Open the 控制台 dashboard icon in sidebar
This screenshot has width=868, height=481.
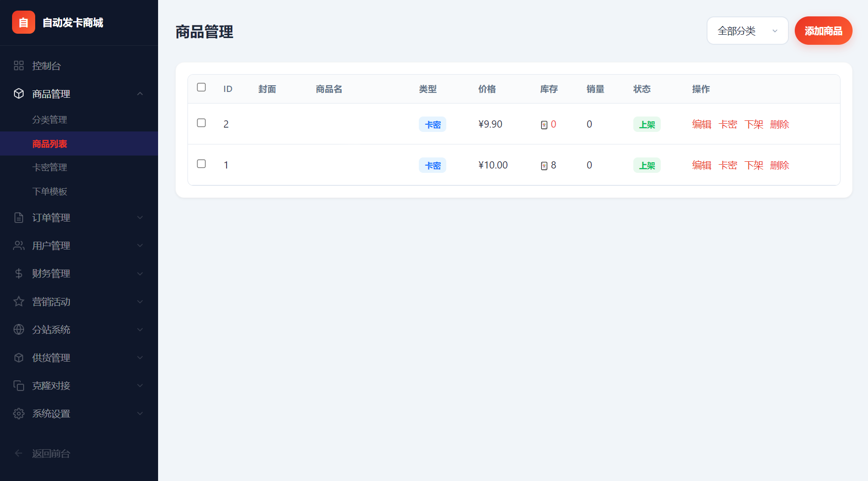pos(19,65)
